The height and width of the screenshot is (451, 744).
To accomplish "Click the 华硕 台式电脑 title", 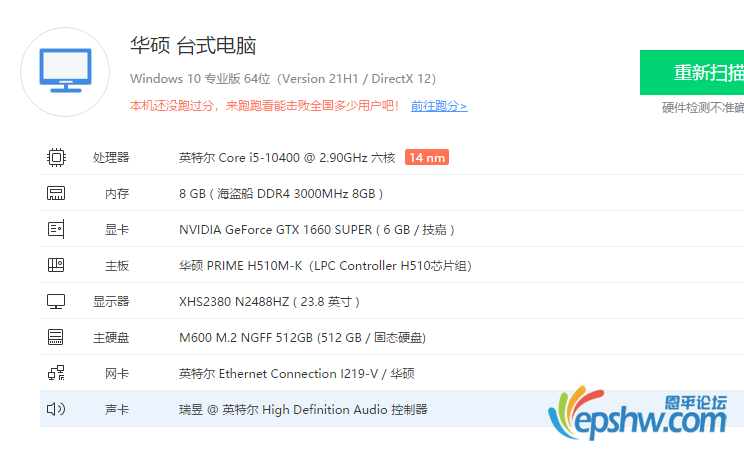I will 193,46.
